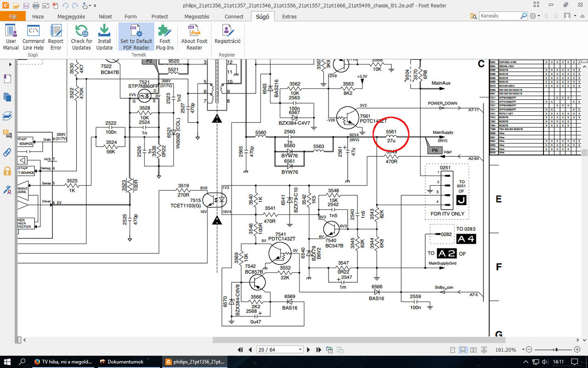The width and height of the screenshot is (588, 368).
Task: Click the horizontal scrollbar thumb
Action: [359, 340]
